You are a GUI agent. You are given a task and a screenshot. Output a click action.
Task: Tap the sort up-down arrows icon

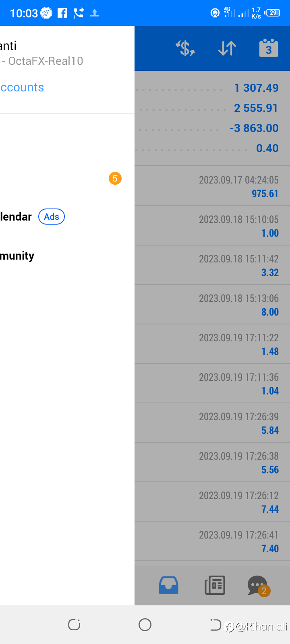227,48
